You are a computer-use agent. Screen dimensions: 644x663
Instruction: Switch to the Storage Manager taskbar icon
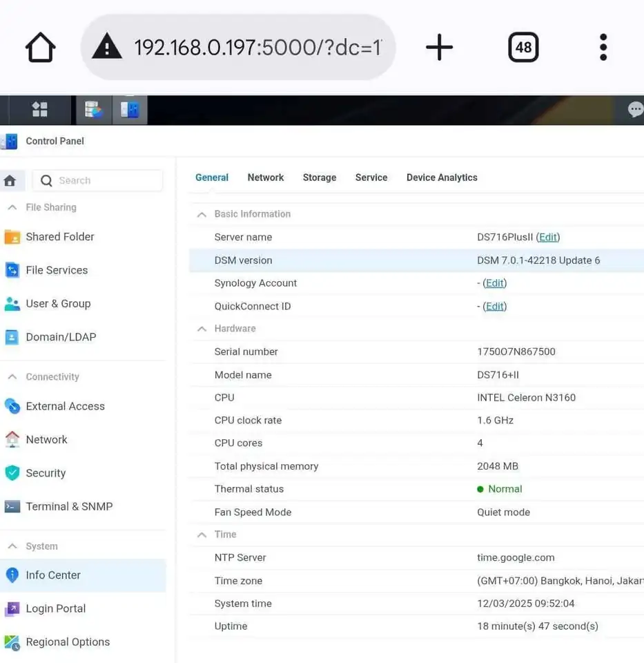click(93, 110)
